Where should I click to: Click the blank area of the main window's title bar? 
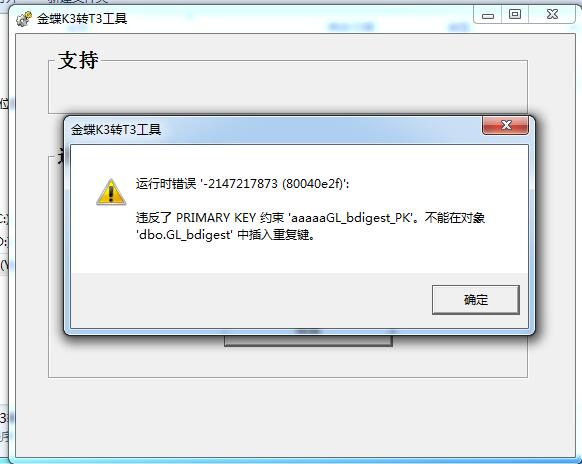coord(297,18)
